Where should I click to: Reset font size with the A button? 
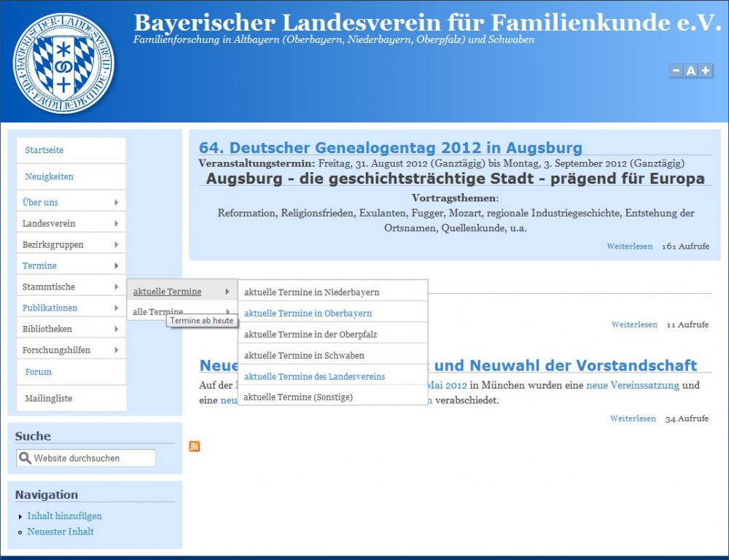pyautogui.click(x=690, y=71)
